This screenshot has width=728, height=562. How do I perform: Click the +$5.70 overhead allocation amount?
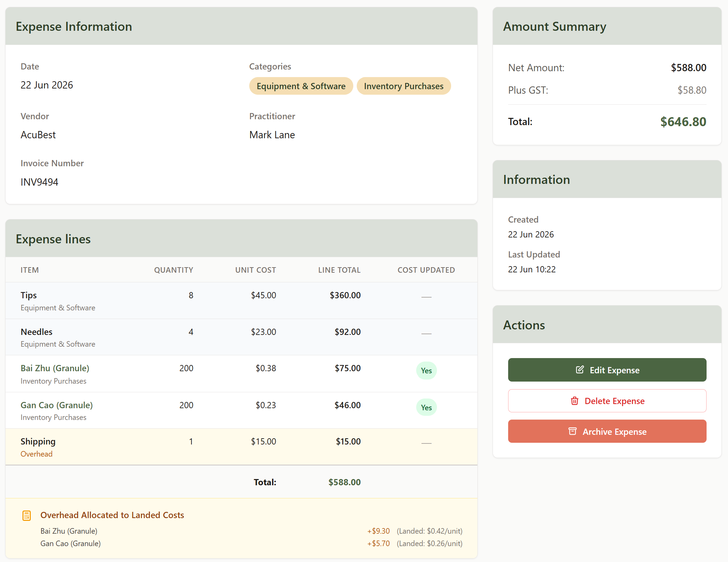(379, 543)
